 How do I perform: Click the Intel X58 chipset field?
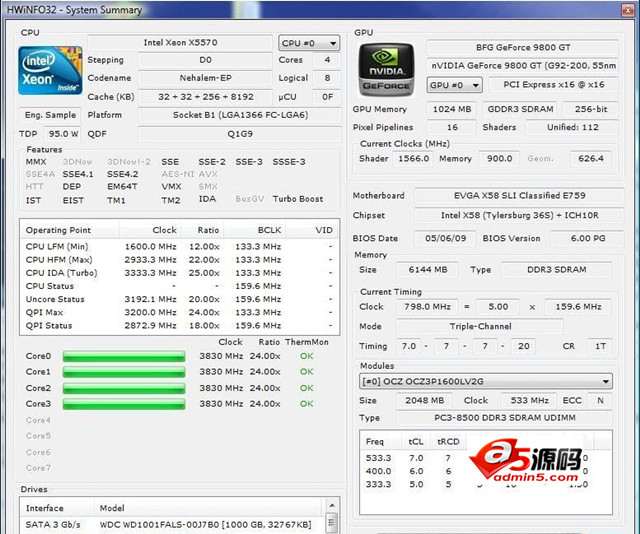[x=519, y=216]
